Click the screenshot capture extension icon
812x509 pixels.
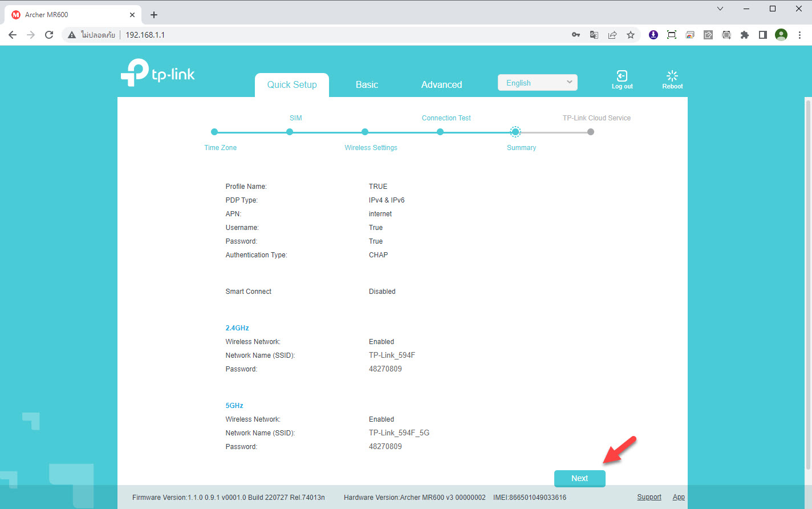pos(672,35)
